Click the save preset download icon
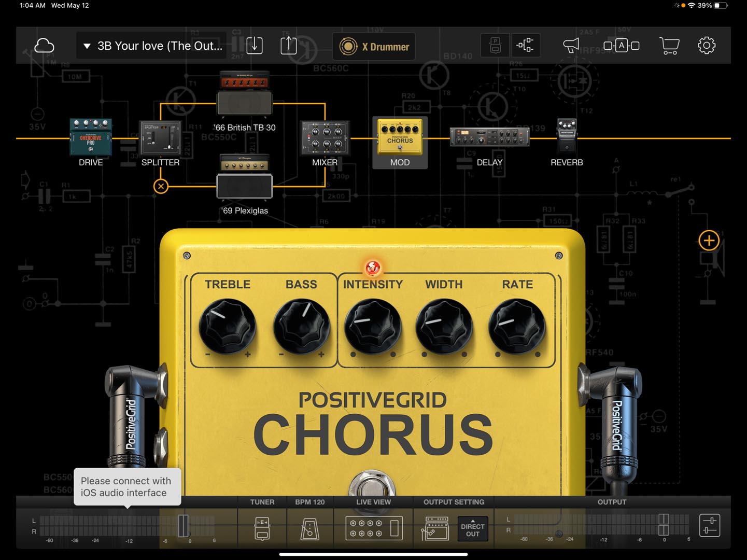Screen dimensions: 747x560 coord(255,46)
